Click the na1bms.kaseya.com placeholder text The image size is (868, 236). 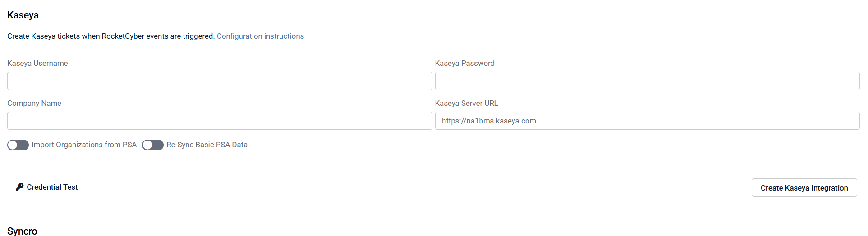pos(489,121)
